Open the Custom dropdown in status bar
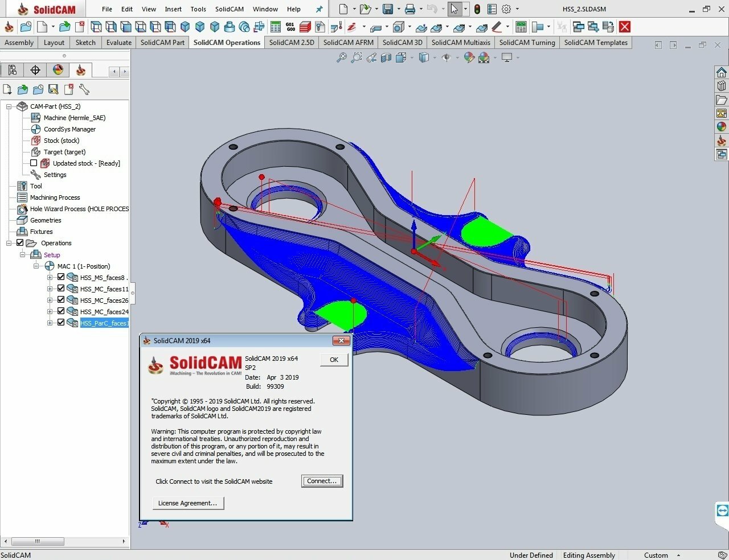 click(678, 555)
